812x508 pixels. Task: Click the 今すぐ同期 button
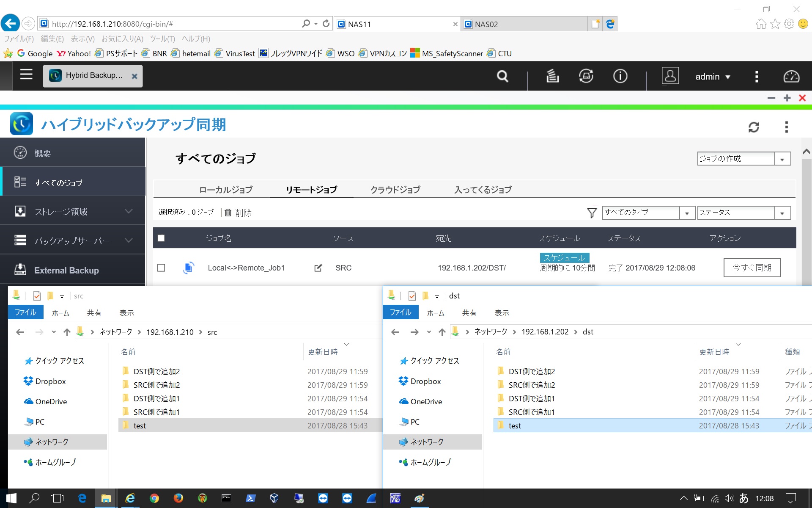coord(752,268)
